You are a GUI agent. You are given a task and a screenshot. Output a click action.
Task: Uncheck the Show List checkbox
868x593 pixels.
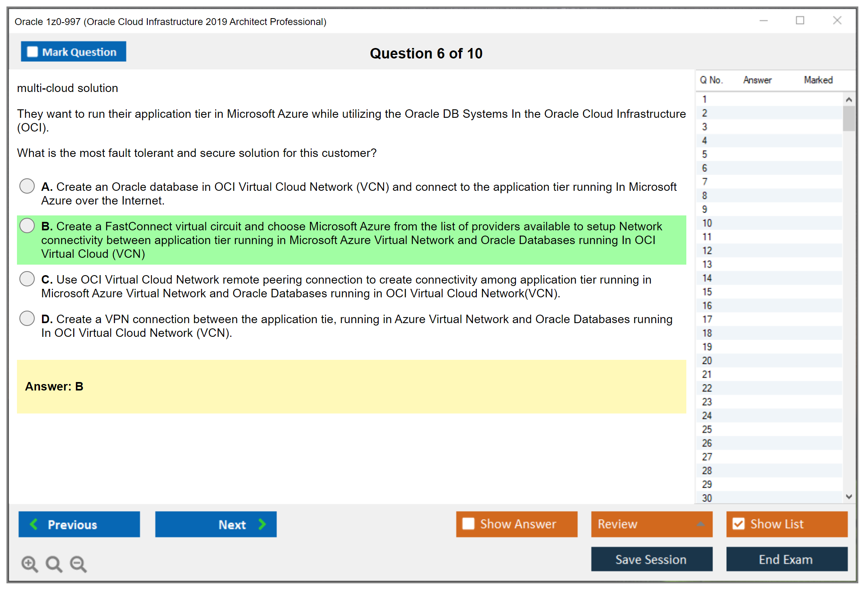click(738, 524)
